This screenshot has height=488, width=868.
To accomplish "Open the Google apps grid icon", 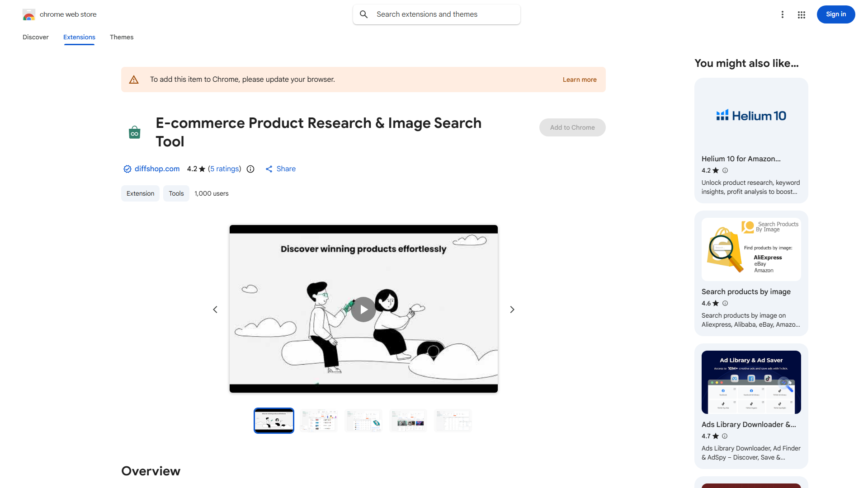I will [x=801, y=14].
